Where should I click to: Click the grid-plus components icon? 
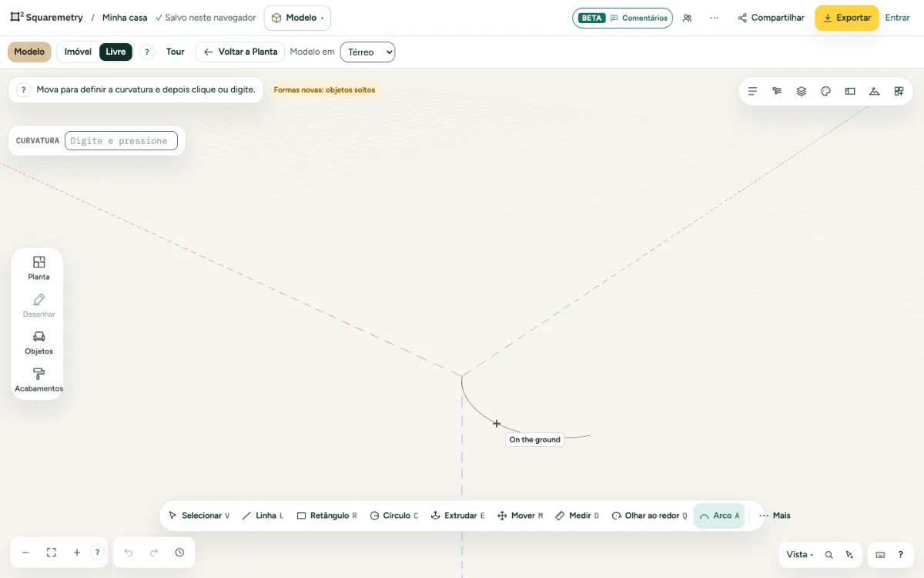(899, 91)
